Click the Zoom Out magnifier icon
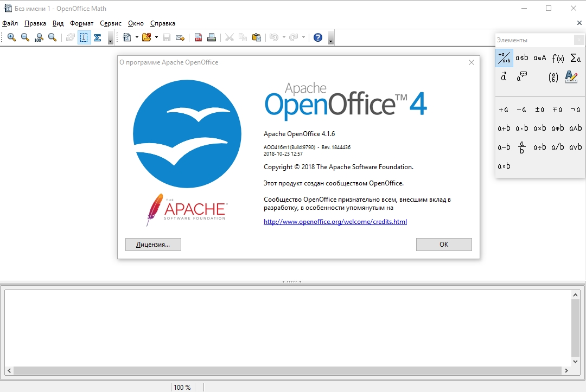Image resolution: width=586 pixels, height=392 pixels. coord(25,37)
